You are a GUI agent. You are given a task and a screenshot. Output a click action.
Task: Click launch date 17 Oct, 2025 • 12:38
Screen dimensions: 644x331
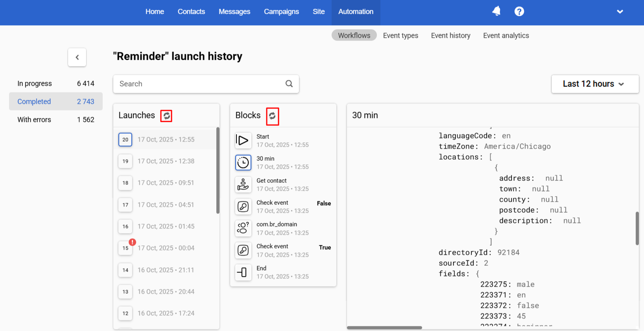tap(166, 161)
